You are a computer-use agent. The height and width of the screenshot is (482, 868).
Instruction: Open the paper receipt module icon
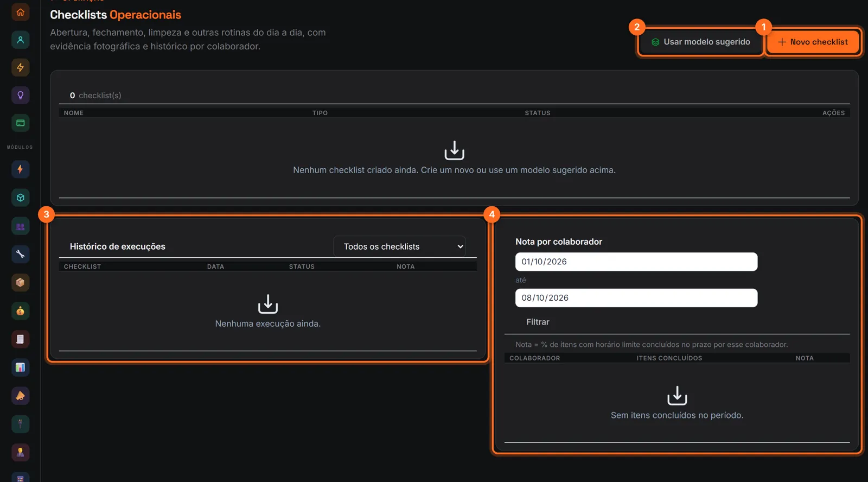coord(21,339)
